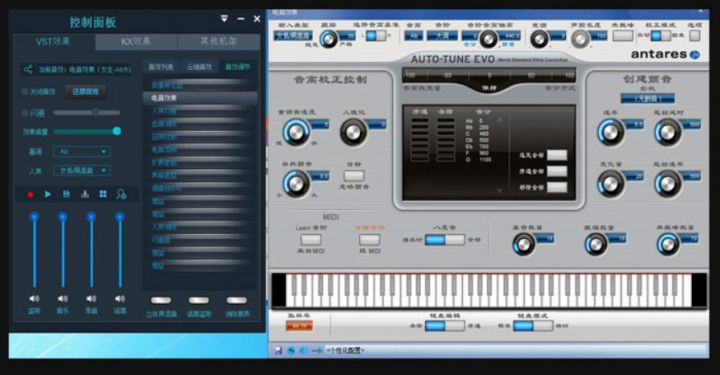This screenshot has width=720, height=375.
Task: Click the 效果音量 effect volume slider handle
Action: (x=117, y=131)
